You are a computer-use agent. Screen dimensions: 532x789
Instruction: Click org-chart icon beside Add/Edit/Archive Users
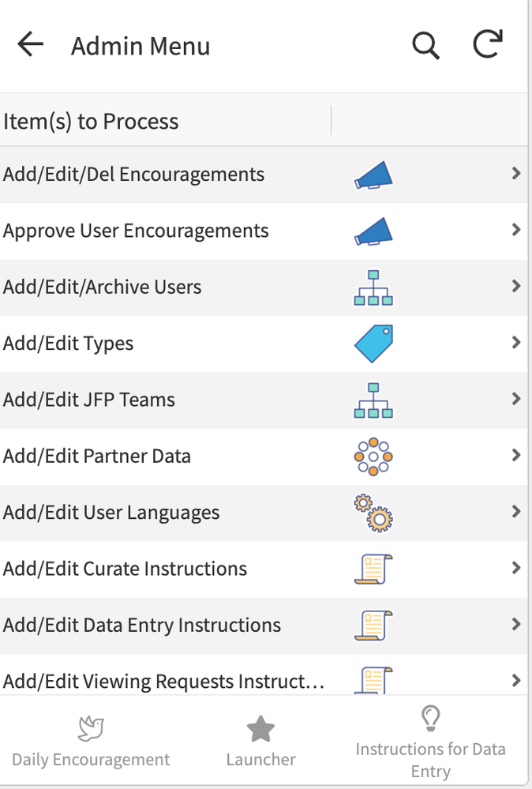[373, 287]
